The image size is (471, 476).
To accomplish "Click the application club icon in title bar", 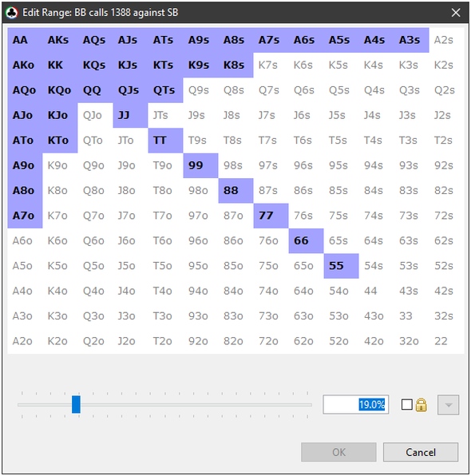I will click(x=12, y=13).
